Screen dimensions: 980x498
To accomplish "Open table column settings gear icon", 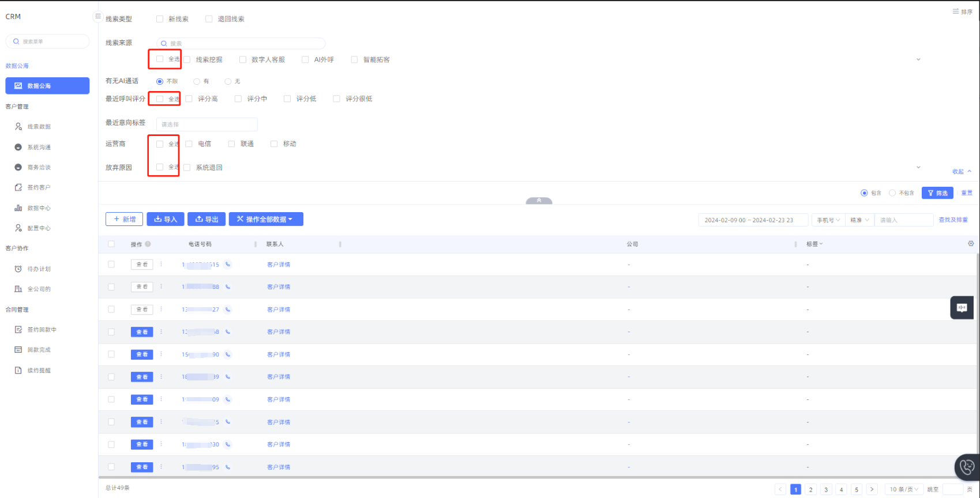I will [x=971, y=244].
